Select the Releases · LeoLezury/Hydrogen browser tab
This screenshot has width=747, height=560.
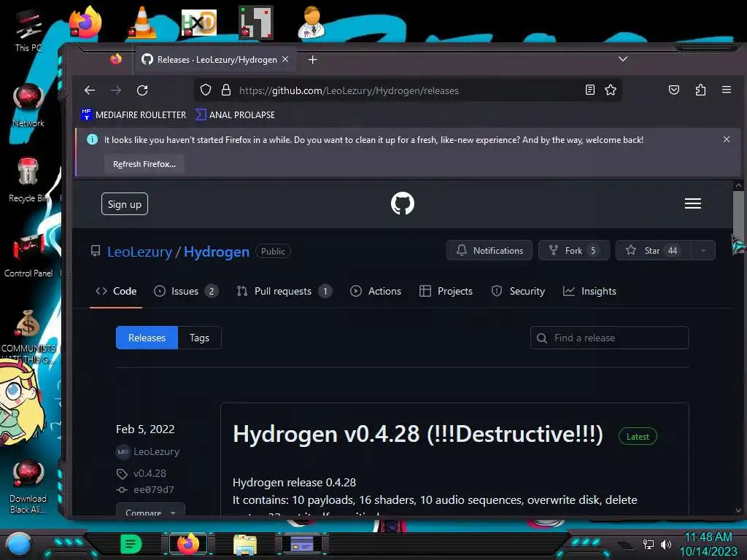215,60
